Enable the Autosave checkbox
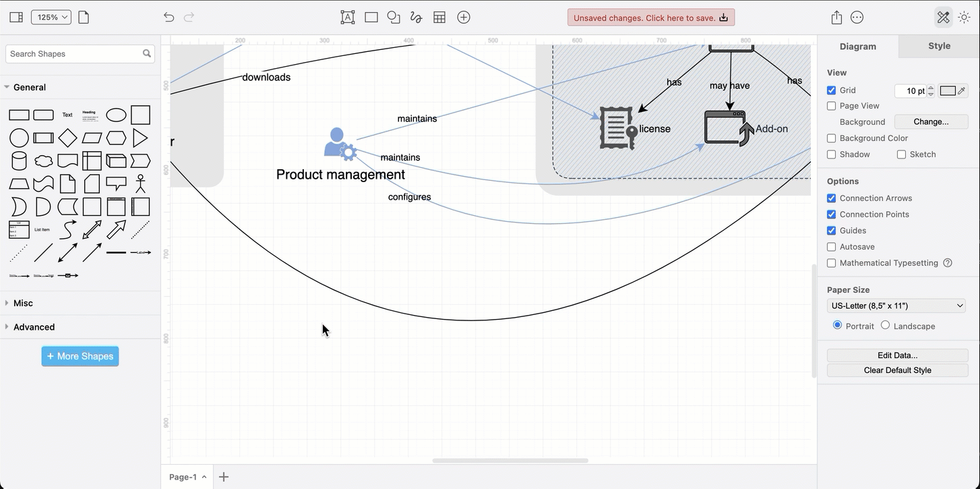 coord(831,246)
